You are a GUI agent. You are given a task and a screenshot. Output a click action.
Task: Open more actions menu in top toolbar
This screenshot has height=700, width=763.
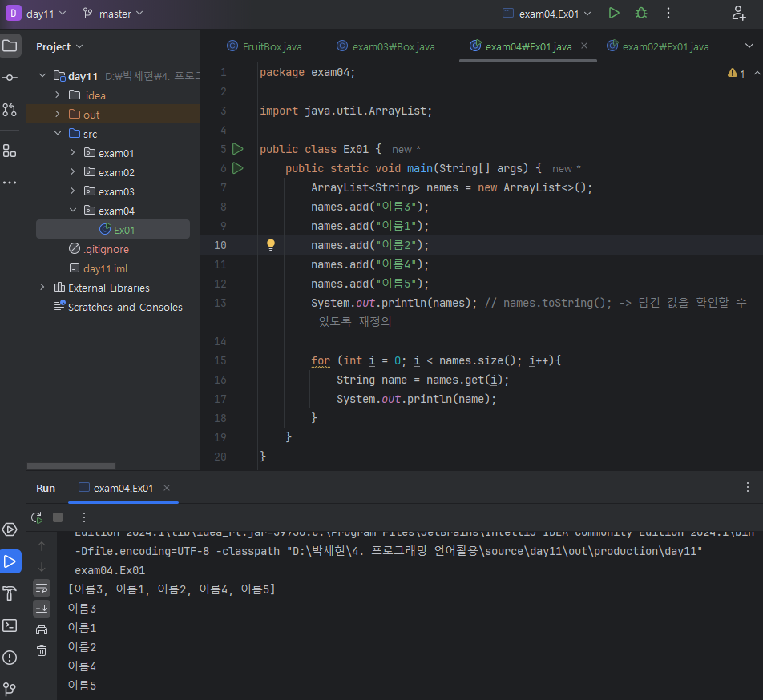[668, 13]
